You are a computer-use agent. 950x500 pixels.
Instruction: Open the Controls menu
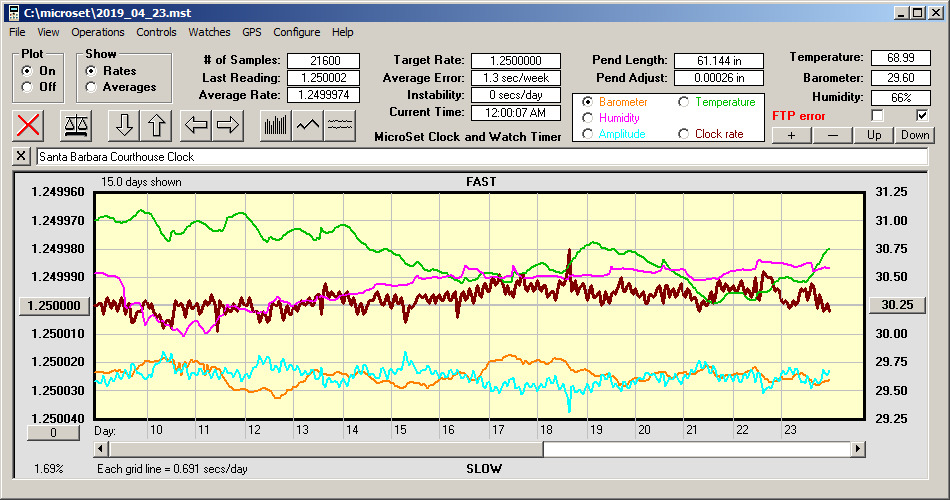(156, 32)
